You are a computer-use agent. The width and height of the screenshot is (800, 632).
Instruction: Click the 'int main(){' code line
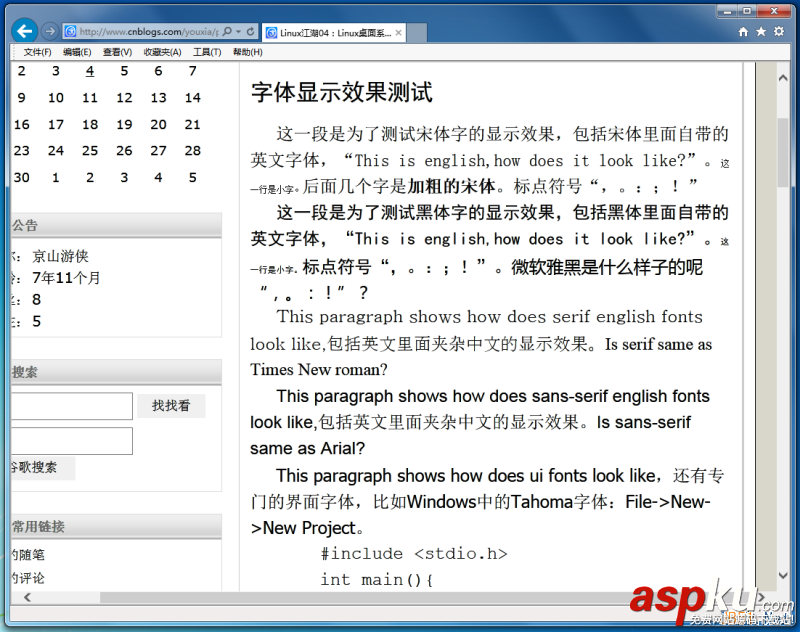tap(377, 580)
